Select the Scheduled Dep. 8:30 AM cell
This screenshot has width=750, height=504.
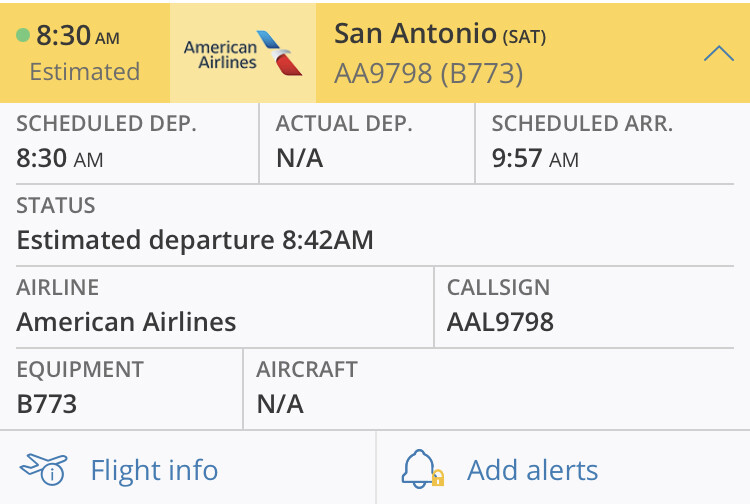[x=130, y=142]
